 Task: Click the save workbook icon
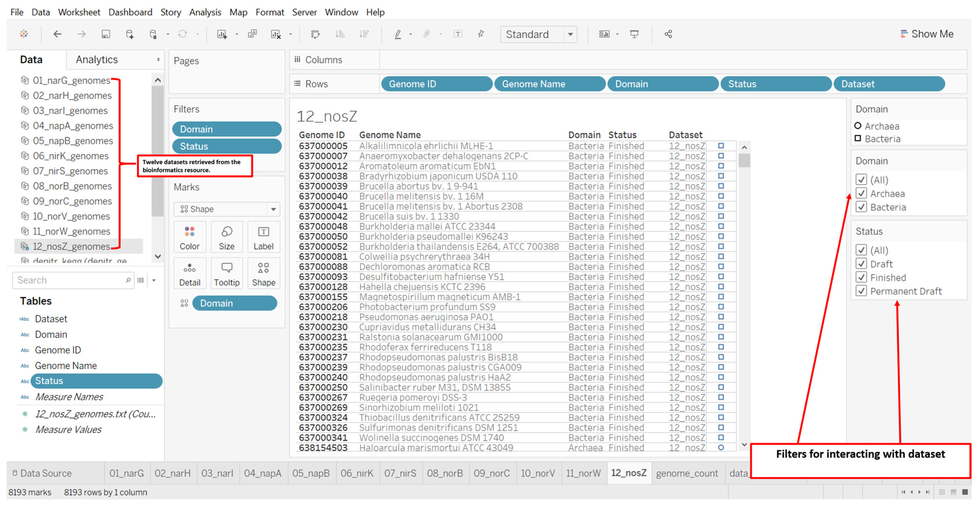[x=106, y=34]
